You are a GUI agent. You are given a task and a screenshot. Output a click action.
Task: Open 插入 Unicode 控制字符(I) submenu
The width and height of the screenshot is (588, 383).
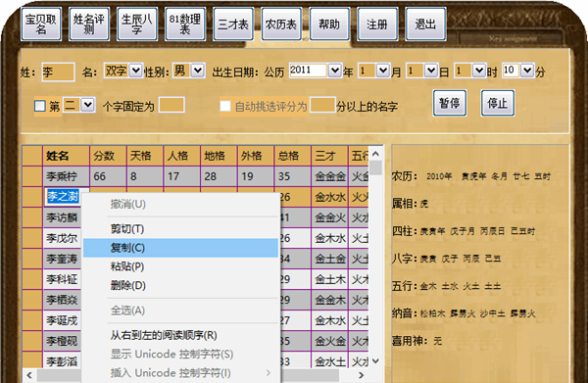coord(180,373)
